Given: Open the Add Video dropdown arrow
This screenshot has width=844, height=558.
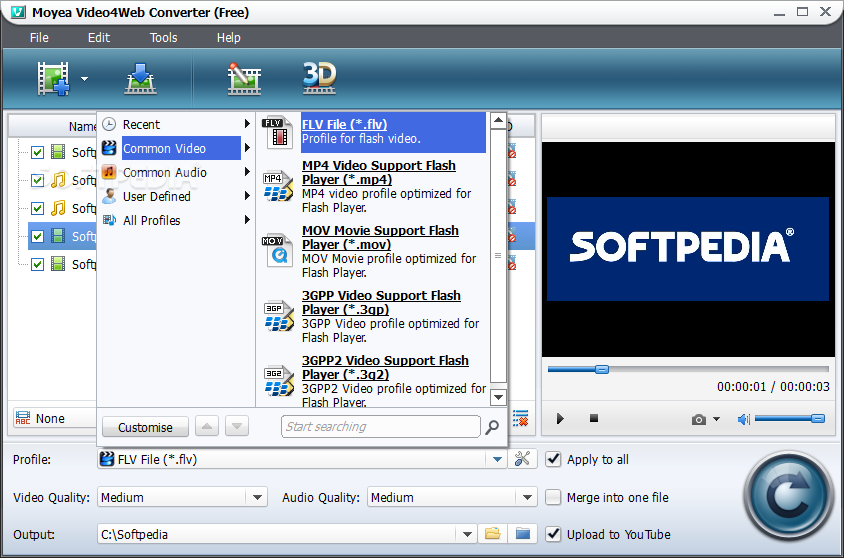Looking at the screenshot, I should [85, 79].
